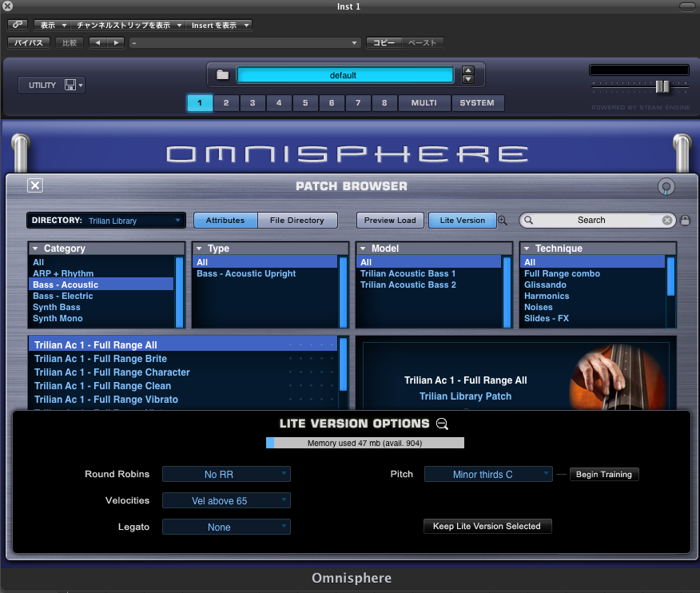Open the Insert を表示 dropdown
The height and width of the screenshot is (593, 700).
219,25
